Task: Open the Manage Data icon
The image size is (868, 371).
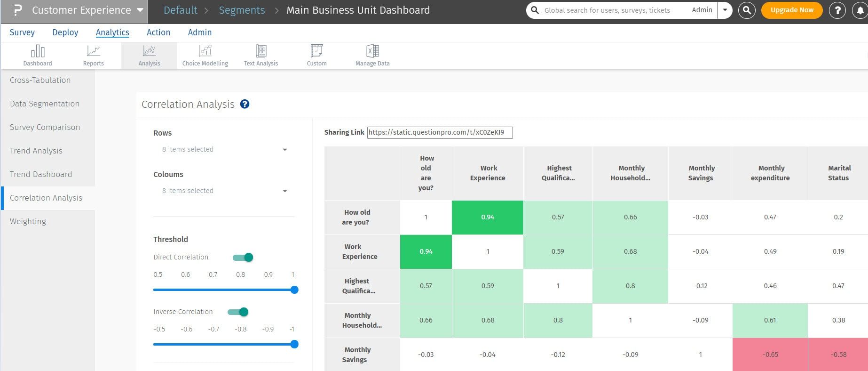Action: point(372,51)
